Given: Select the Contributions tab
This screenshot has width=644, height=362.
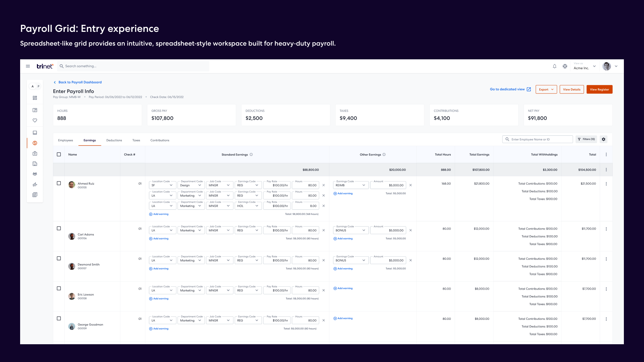Looking at the screenshot, I should [160, 140].
